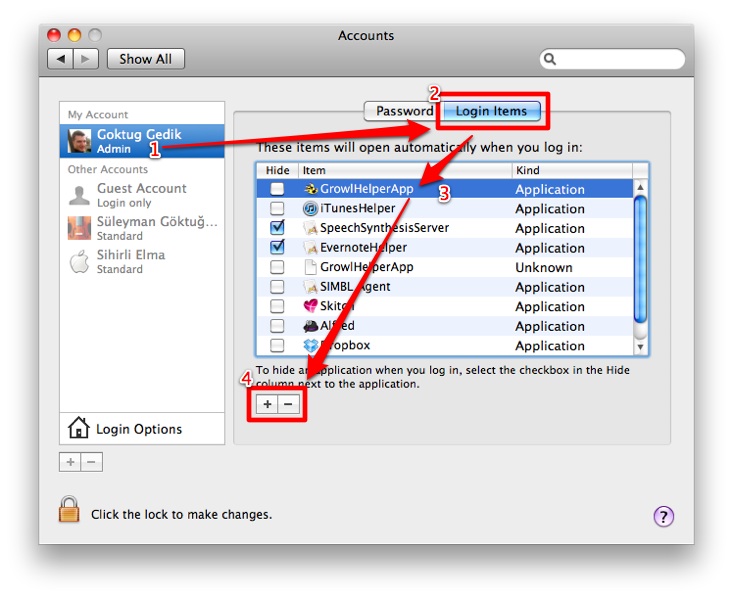Add a login item with plus button
733x598 pixels.
267,404
